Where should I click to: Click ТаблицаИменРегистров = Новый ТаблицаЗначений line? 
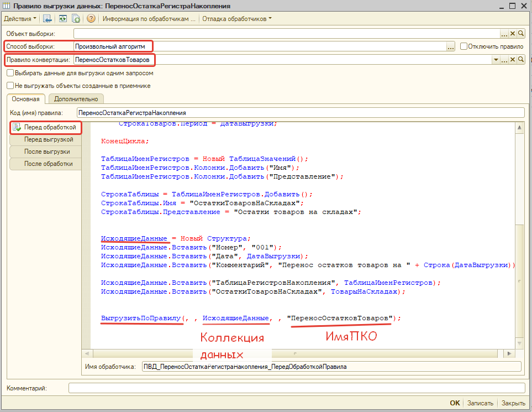[204, 159]
